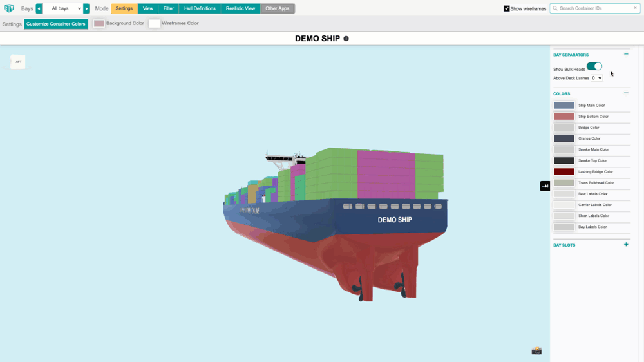Change Smoke Main Color swatch
Viewport: 644px width, 362px height.
pos(564,150)
